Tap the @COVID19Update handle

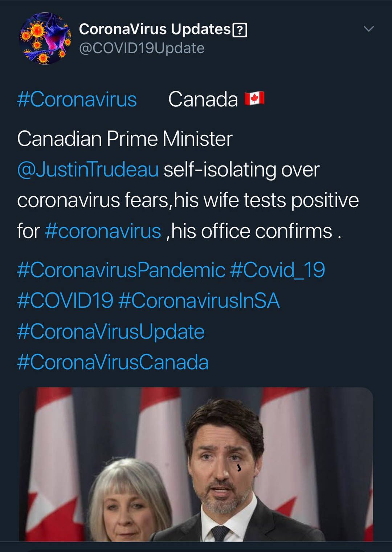click(142, 48)
